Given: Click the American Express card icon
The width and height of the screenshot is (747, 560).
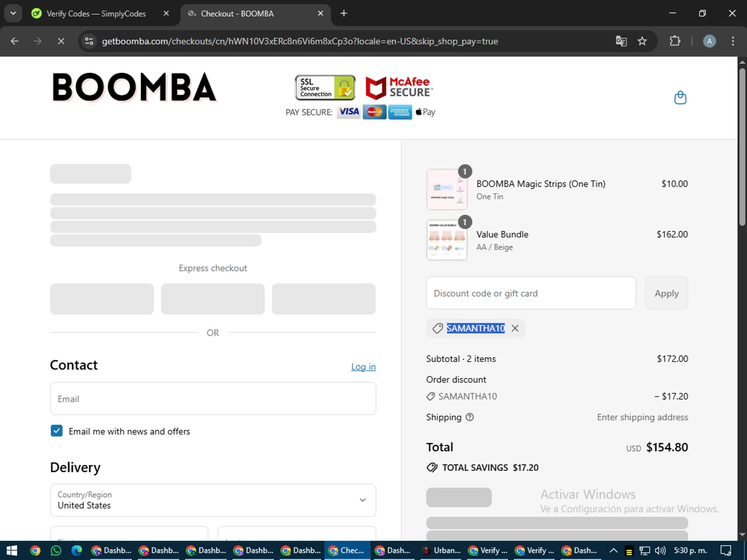Looking at the screenshot, I should coord(400,112).
